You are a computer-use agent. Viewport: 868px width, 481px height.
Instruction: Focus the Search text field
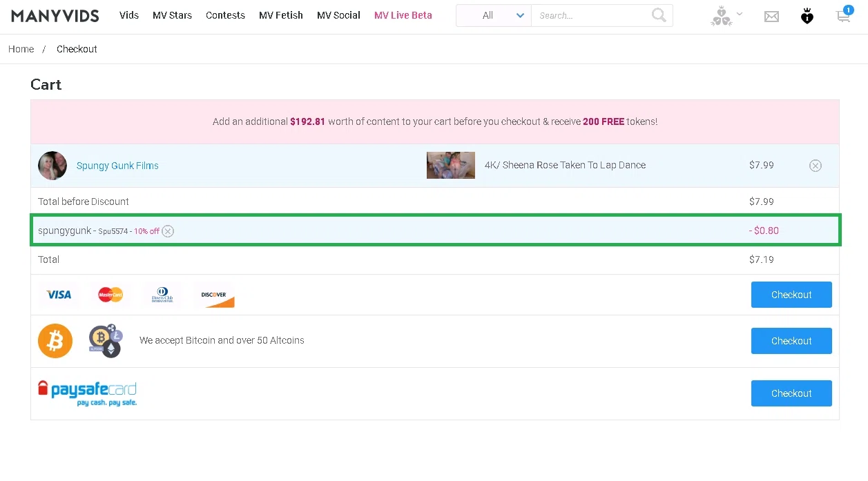coord(592,15)
